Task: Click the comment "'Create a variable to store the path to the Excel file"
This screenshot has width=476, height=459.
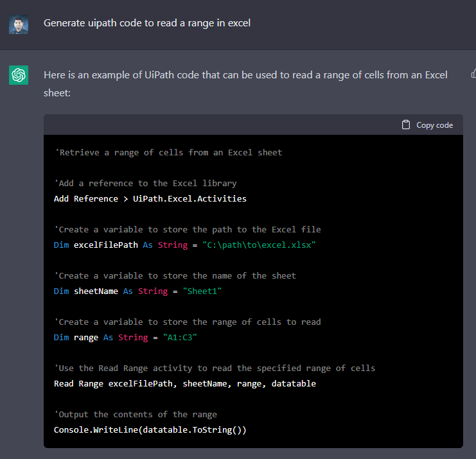Action: (188, 230)
